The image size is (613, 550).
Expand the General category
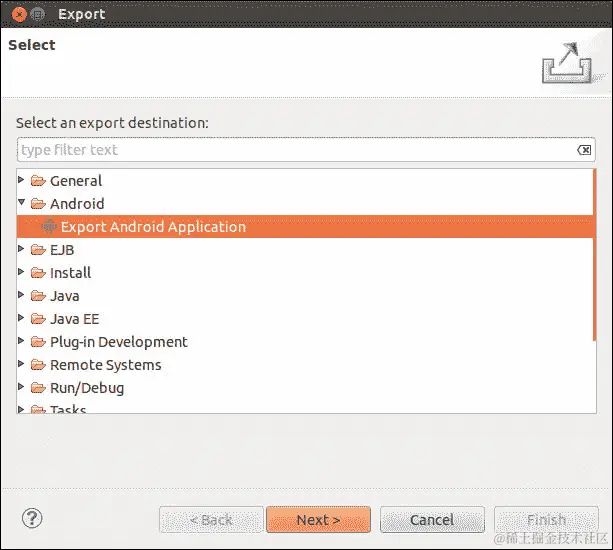pos(22,180)
